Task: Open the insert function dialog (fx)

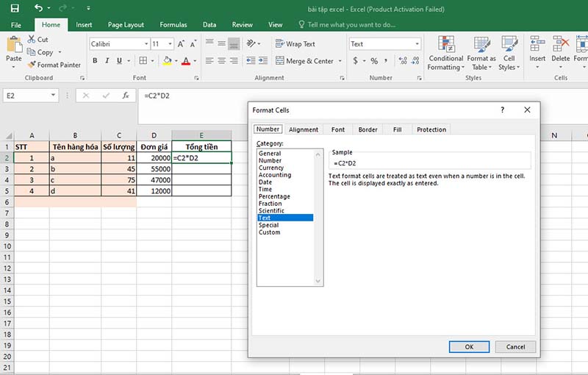Action: point(126,96)
